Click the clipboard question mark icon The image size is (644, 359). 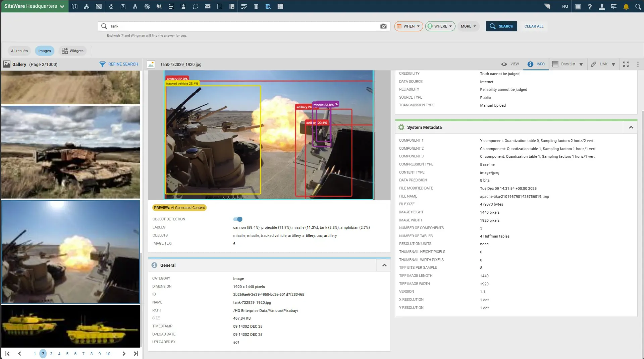tap(123, 6)
